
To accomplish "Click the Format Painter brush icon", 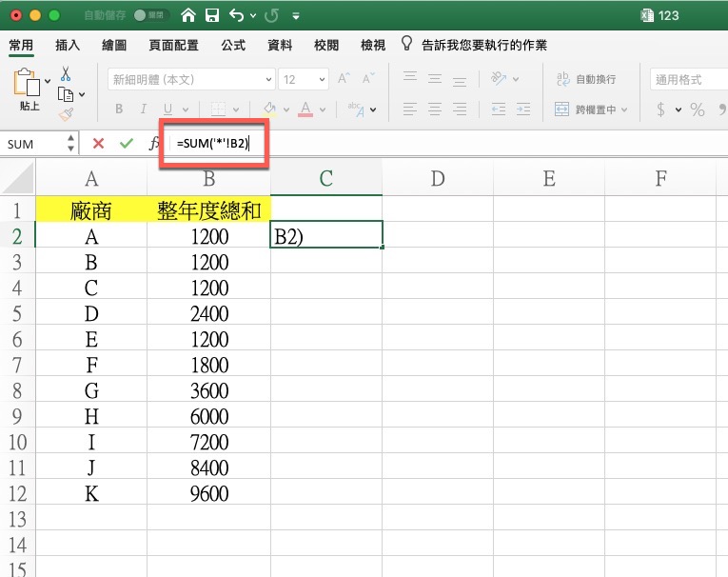I will pyautogui.click(x=66, y=114).
